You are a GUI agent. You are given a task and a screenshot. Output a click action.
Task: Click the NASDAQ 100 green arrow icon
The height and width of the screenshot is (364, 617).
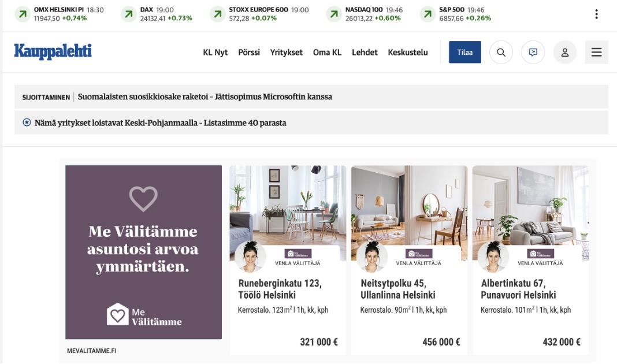334,14
